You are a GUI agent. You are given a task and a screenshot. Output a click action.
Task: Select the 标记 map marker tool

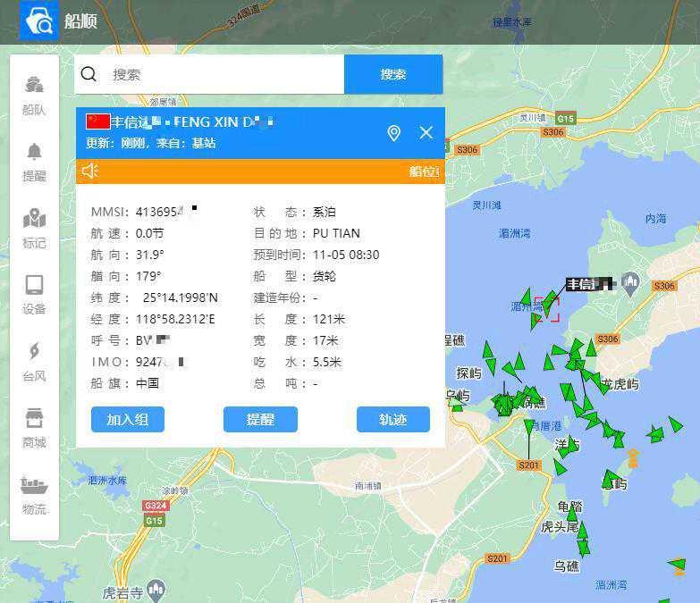pos(34,229)
